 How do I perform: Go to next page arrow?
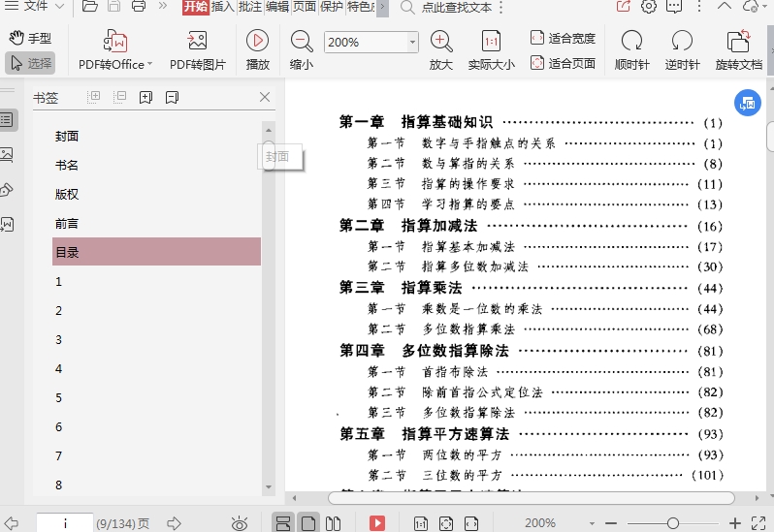[x=174, y=523]
